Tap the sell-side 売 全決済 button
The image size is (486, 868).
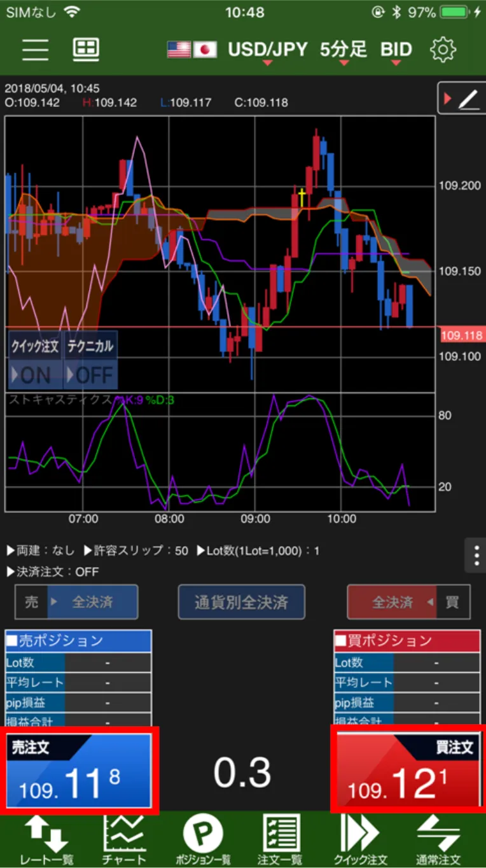click(76, 602)
